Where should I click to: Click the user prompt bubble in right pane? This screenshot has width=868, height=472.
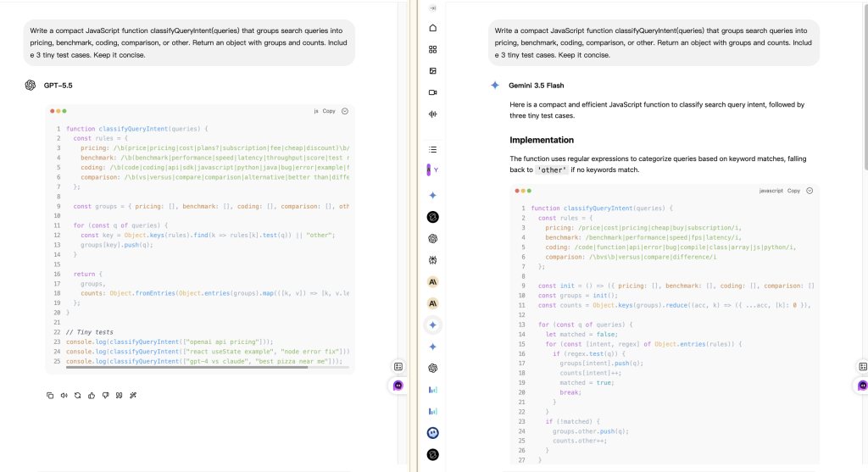[654, 42]
